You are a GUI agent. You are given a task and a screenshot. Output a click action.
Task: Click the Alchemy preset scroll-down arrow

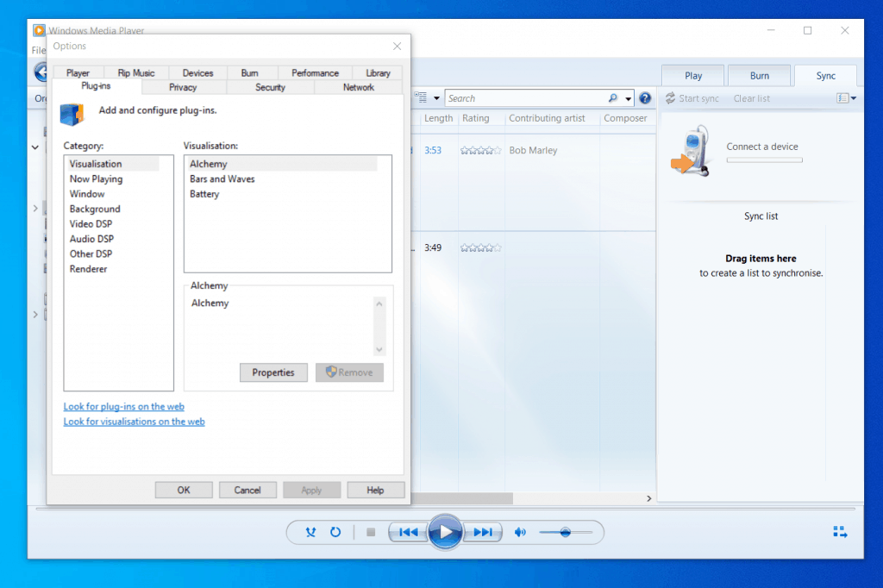pyautogui.click(x=379, y=349)
